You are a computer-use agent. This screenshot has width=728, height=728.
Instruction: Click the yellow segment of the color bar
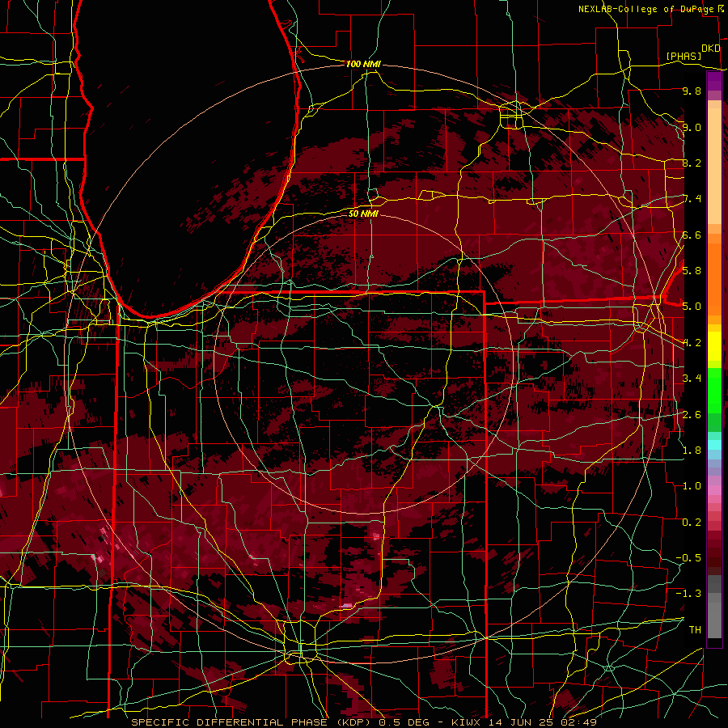tap(714, 346)
